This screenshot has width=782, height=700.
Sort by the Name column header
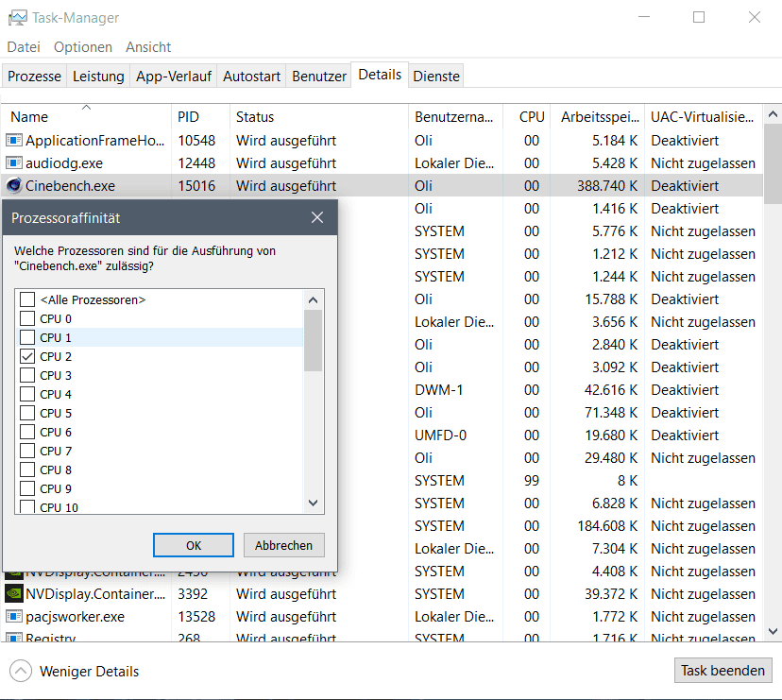(86, 117)
